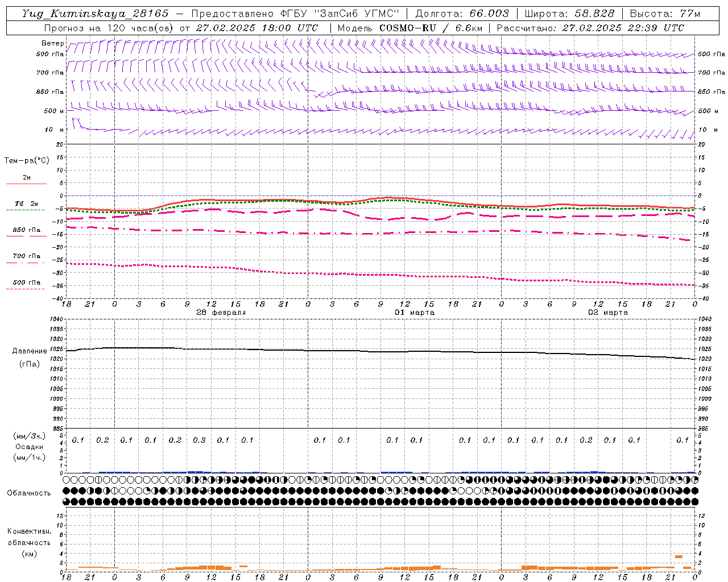Click the Осадки precipitation label

(x=29, y=447)
